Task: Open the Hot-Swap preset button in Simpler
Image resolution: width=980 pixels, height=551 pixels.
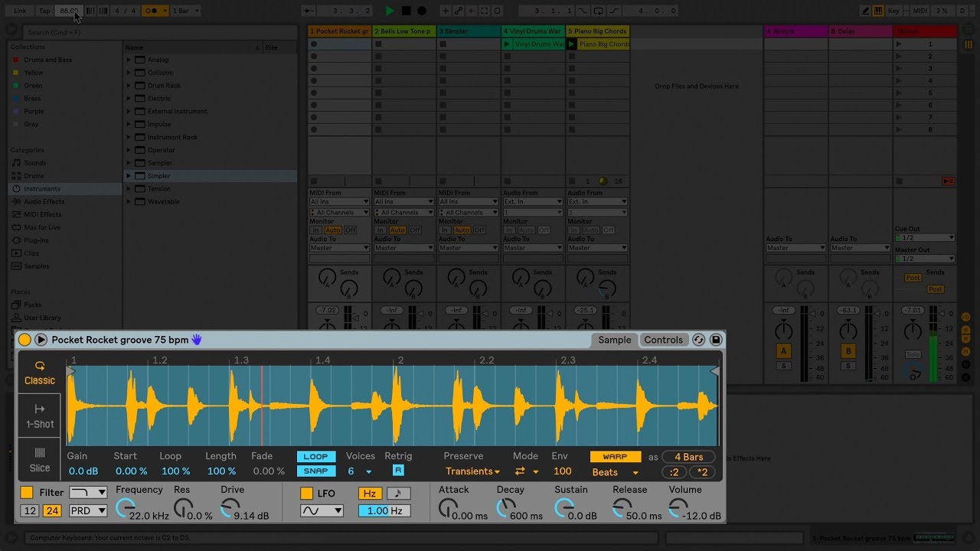Action: [698, 340]
